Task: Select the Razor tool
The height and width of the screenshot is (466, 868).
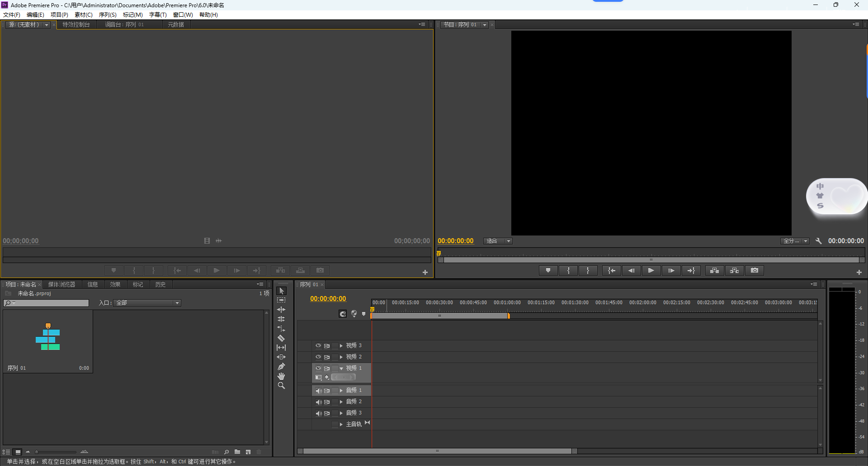Action: pos(281,338)
